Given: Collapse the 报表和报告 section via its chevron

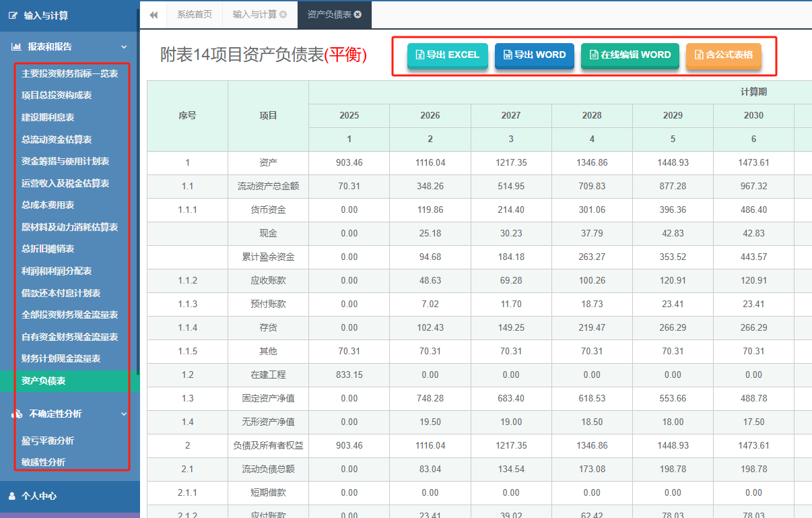Looking at the screenshot, I should (123, 46).
